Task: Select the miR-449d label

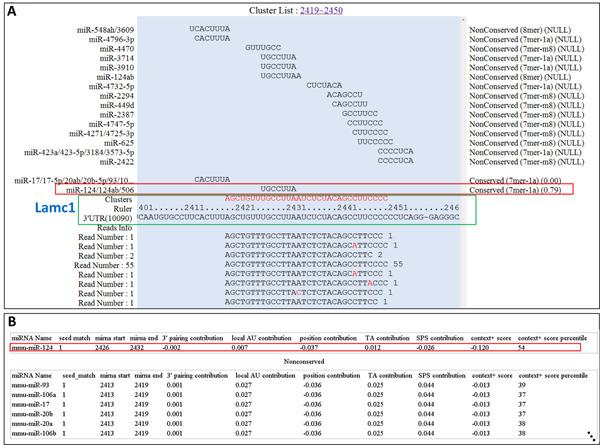Action: pyautogui.click(x=117, y=105)
